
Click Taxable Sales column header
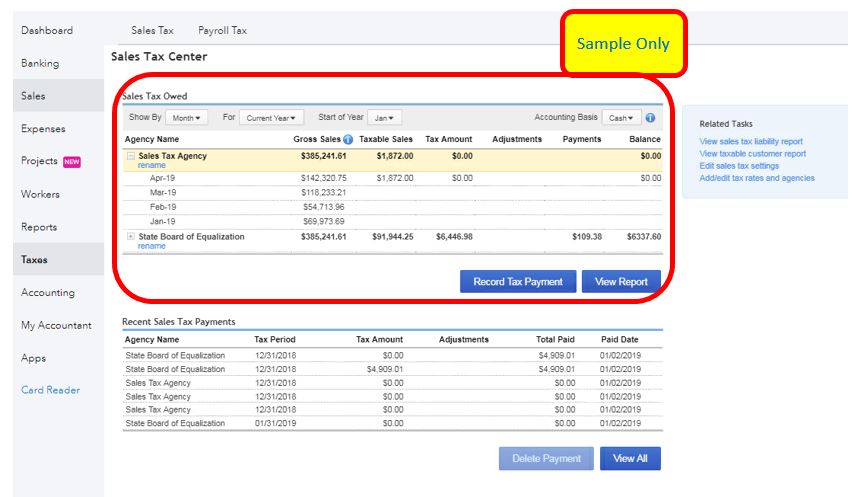point(386,139)
